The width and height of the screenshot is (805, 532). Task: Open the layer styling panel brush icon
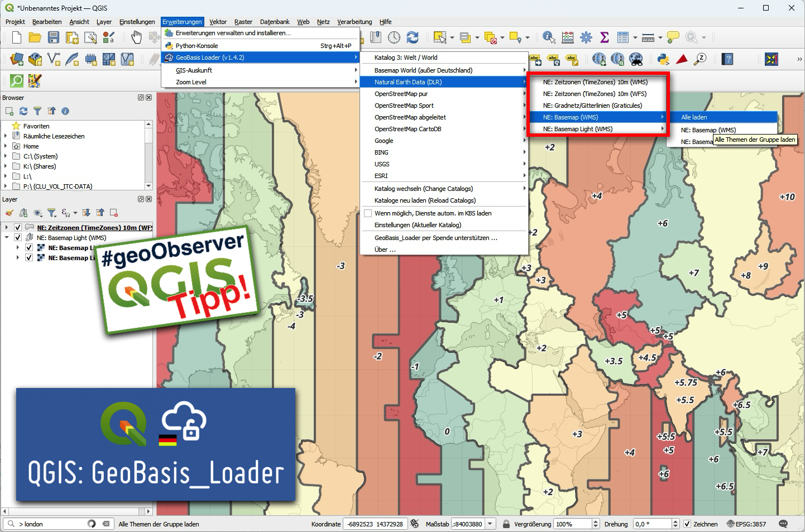coord(9,213)
